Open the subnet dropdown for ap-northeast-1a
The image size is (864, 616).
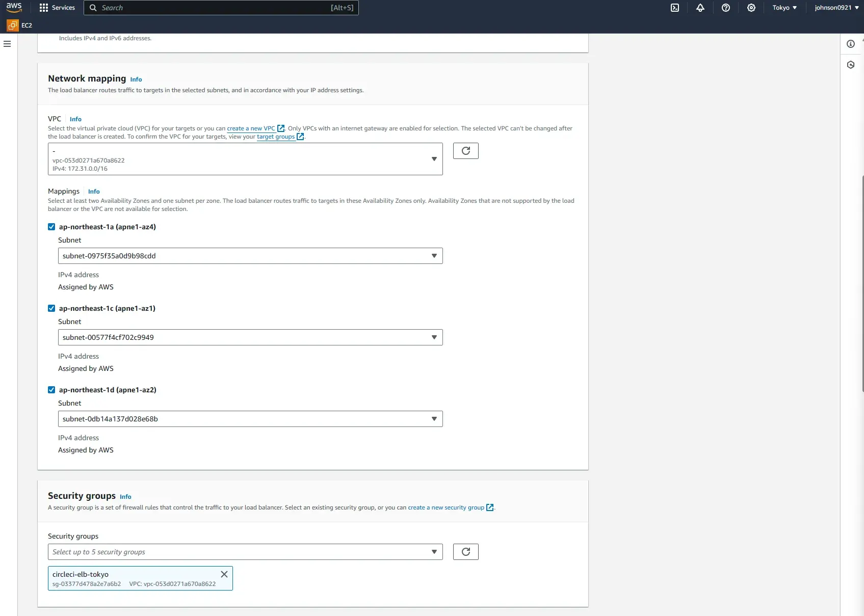point(434,255)
